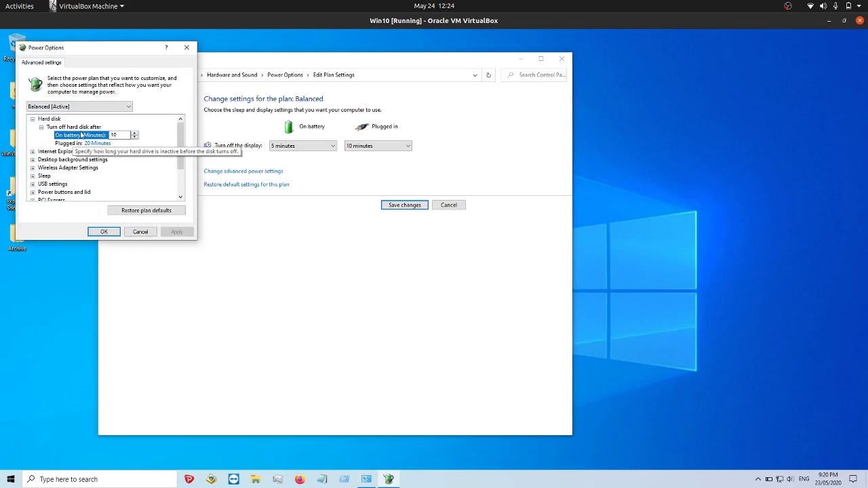868x488 pixels.
Task: Click the Restore plan defaults button
Action: point(146,210)
